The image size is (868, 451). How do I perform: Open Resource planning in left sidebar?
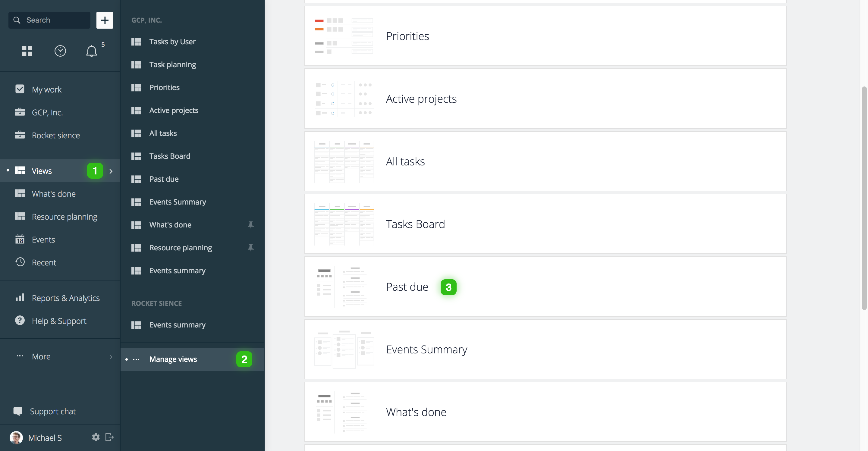pyautogui.click(x=60, y=217)
